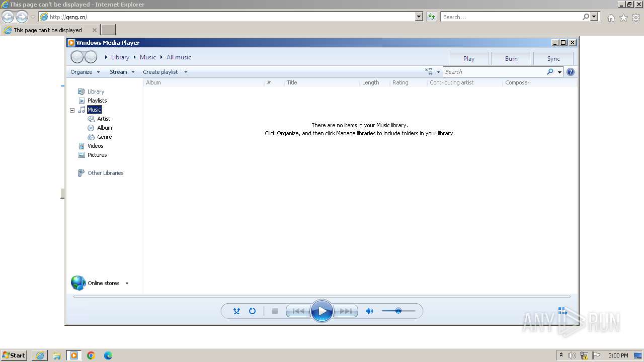644x362 pixels.
Task: Click the Media Player Back button
Action: (77, 57)
